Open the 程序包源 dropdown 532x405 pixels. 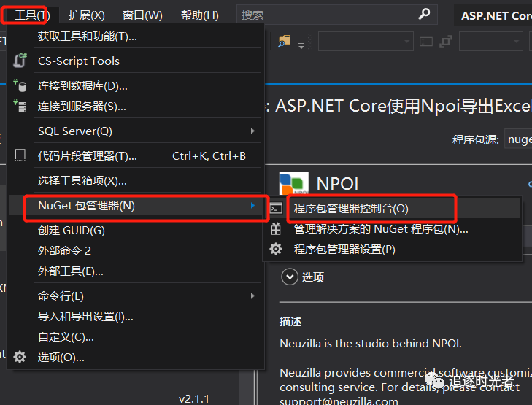click(x=518, y=139)
